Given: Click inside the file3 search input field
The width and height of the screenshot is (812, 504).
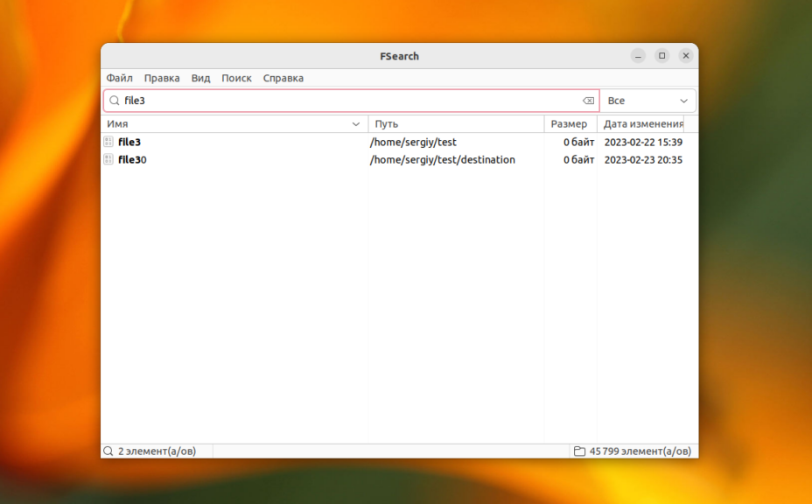Looking at the screenshot, I should coord(350,101).
